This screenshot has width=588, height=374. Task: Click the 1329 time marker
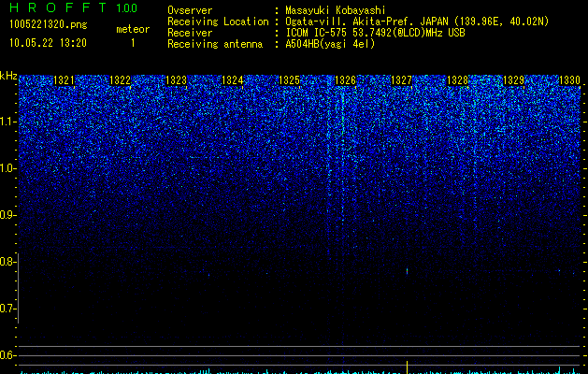point(513,80)
